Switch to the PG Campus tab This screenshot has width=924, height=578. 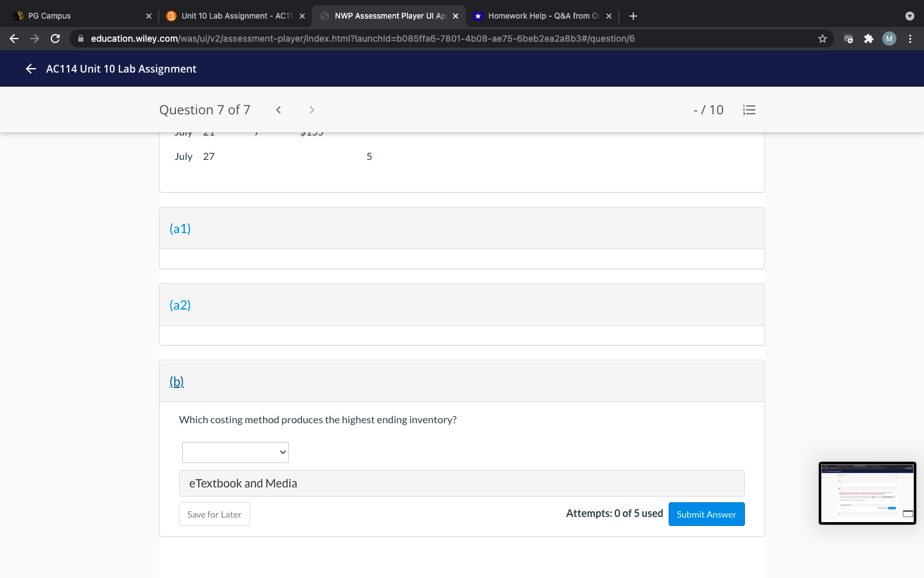tap(81, 16)
